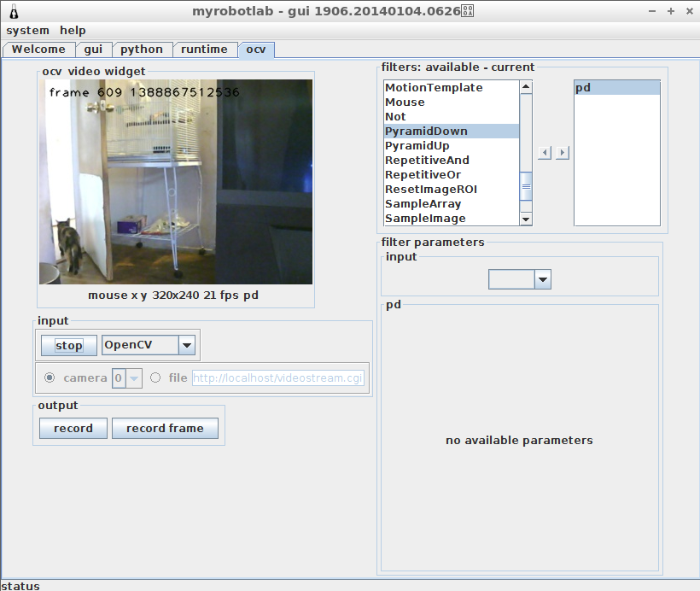Open the help menu
Screen dimensions: 700x591
[73, 30]
